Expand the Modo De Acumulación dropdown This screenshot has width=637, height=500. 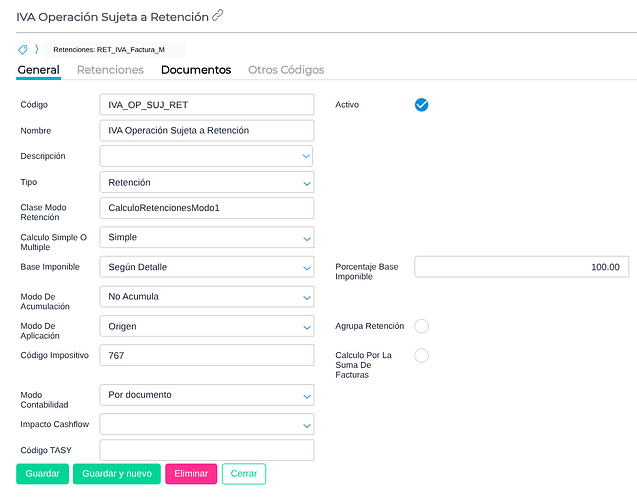[x=206, y=296]
